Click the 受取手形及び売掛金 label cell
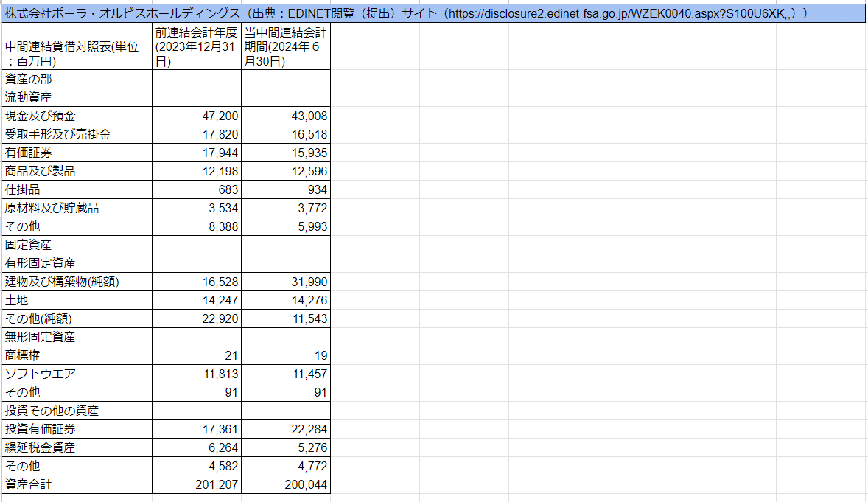 click(x=77, y=134)
